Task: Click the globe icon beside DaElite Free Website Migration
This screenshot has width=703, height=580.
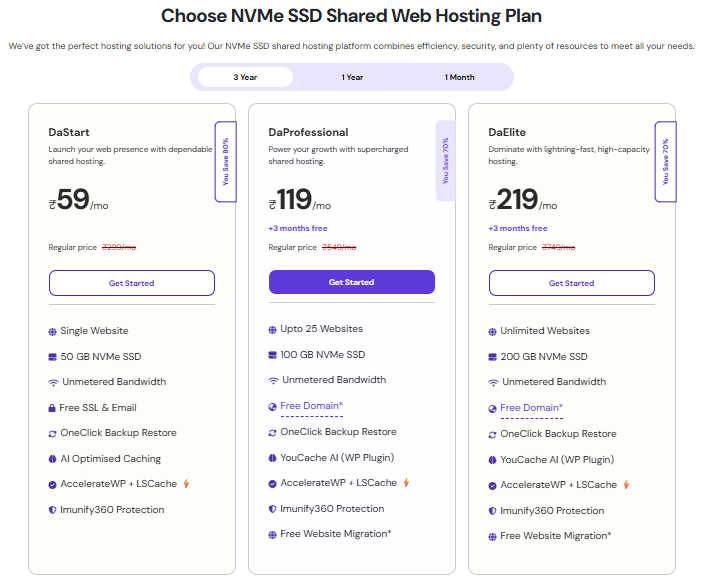Action: (x=492, y=536)
